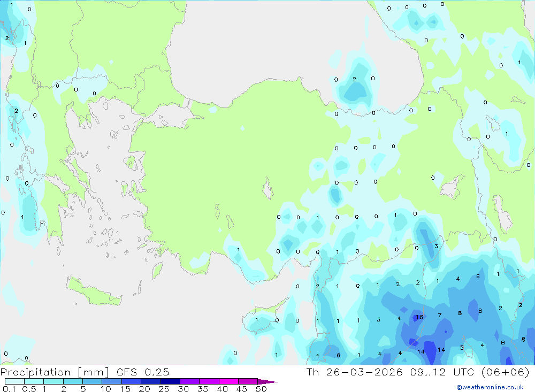Pick the 15–20 mm legend color swatch

[131, 381]
